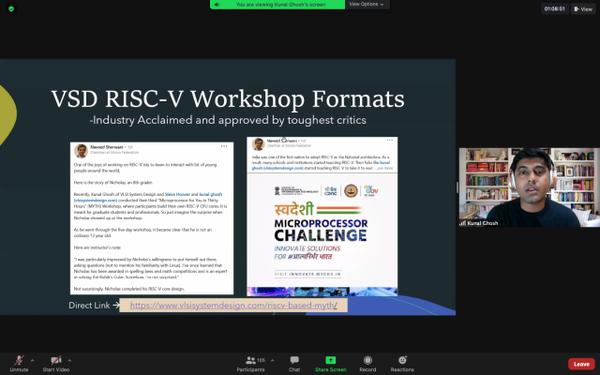Click the View layout button
The width and height of the screenshot is (600, 375).
[583, 9]
